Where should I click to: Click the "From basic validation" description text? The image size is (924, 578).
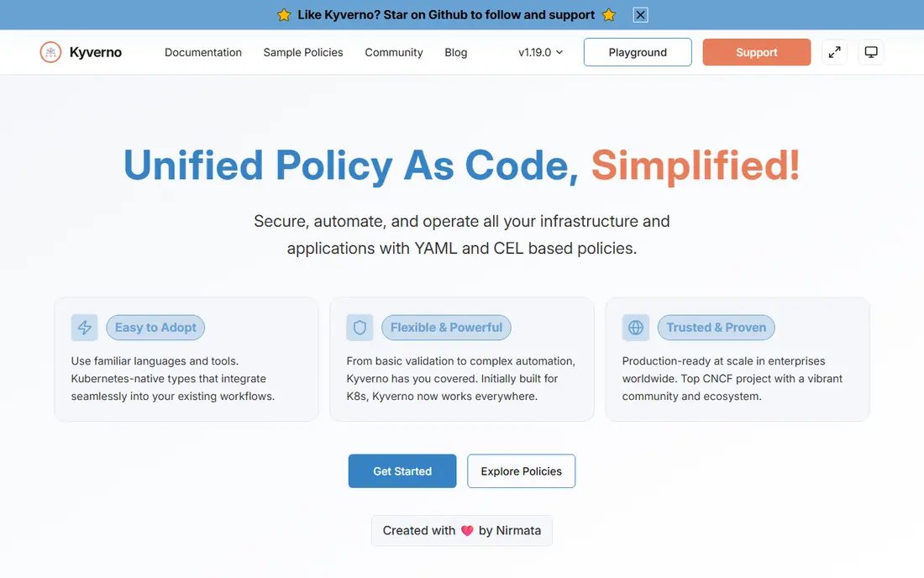point(461,379)
